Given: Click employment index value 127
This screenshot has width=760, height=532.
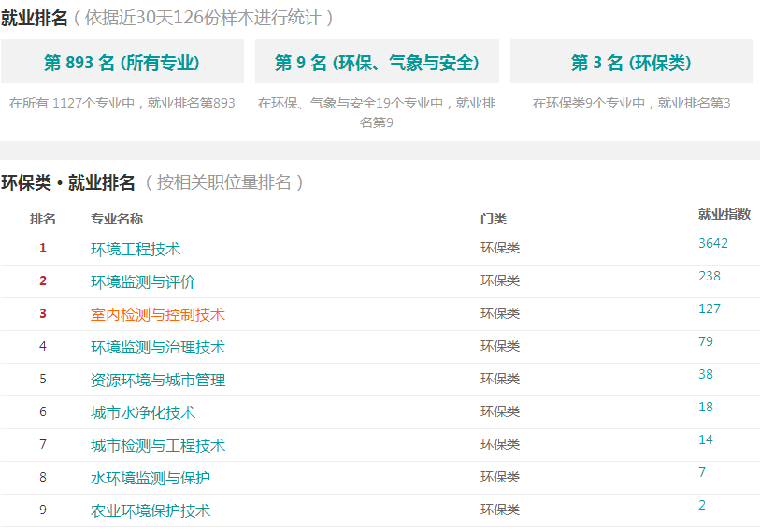Looking at the screenshot, I should [x=710, y=309].
